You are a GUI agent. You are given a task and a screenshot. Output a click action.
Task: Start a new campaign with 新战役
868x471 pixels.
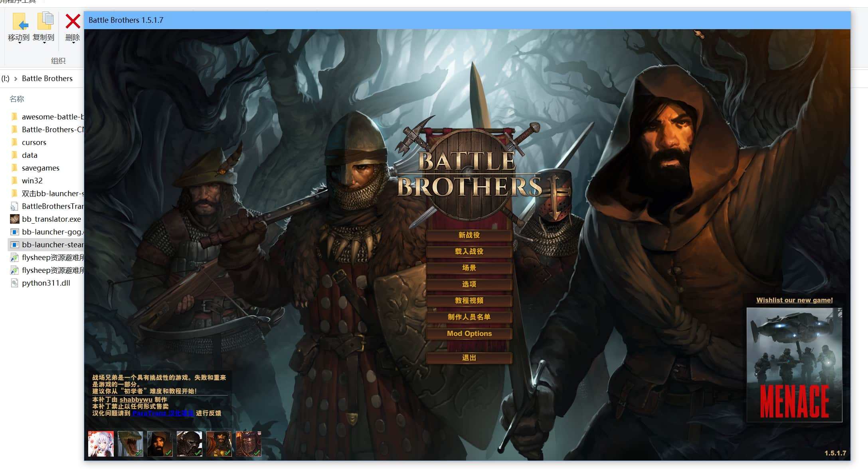(x=469, y=235)
